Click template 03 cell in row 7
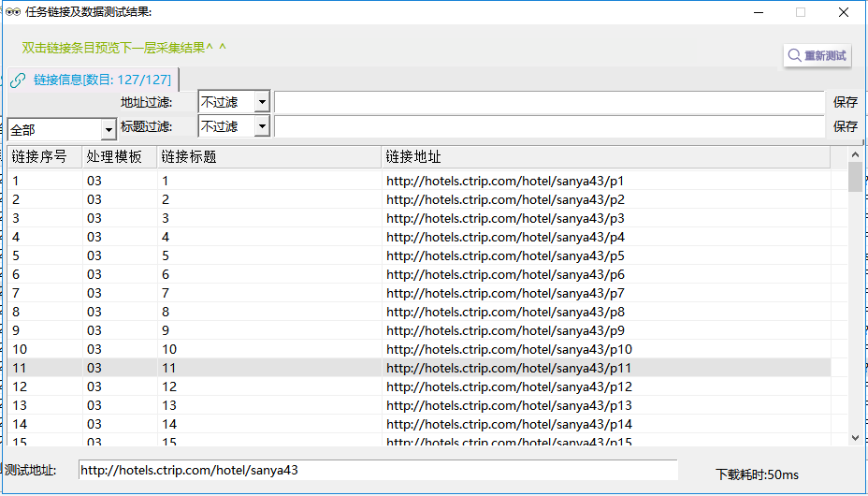 [94, 294]
